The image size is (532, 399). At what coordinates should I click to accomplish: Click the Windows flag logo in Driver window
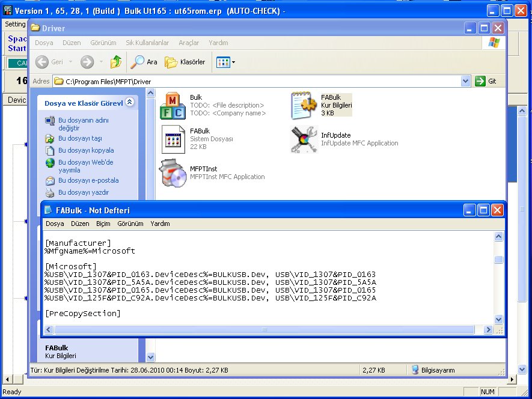[494, 43]
